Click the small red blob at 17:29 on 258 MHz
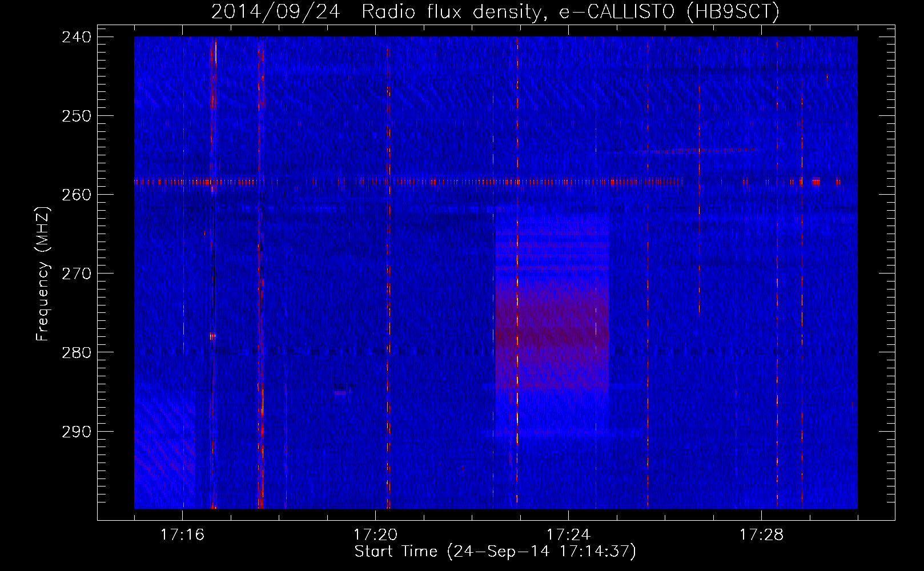Viewport: 924px width, 571px height. click(816, 182)
